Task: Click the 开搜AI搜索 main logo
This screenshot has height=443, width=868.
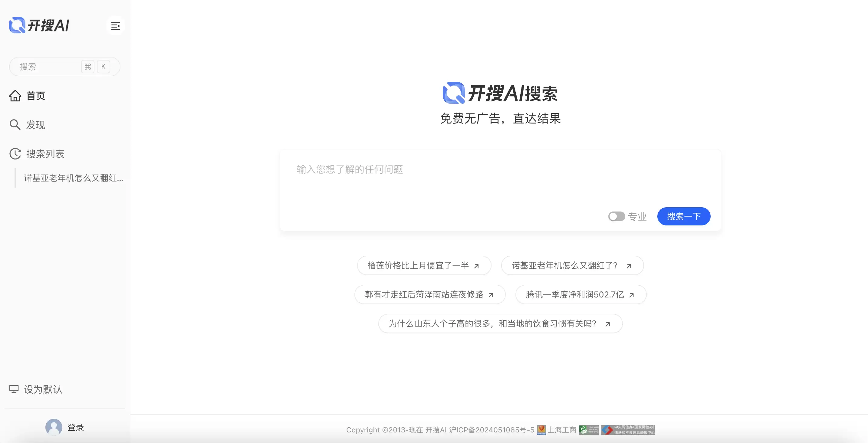Action: [500, 93]
